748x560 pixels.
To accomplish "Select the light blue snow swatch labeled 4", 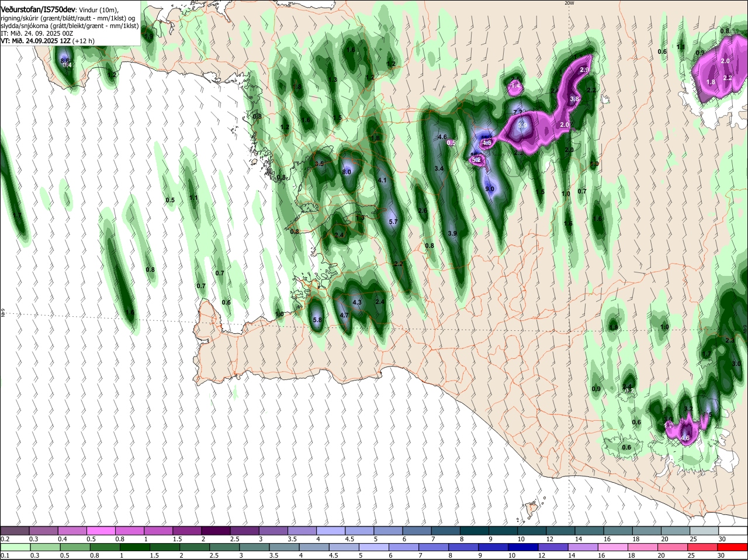I will [331, 530].
